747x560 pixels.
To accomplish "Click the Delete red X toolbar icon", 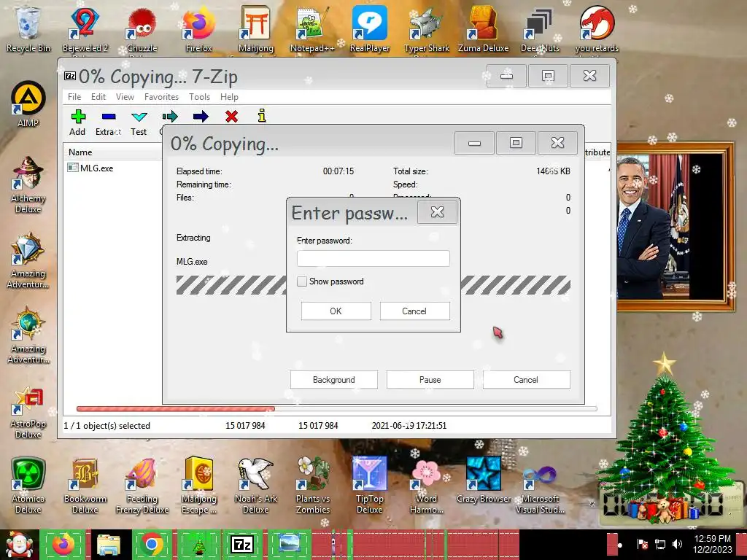I will pyautogui.click(x=231, y=116).
